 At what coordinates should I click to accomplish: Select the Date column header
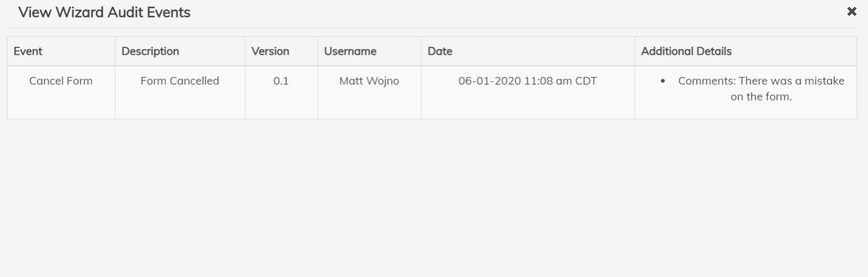coord(440,51)
